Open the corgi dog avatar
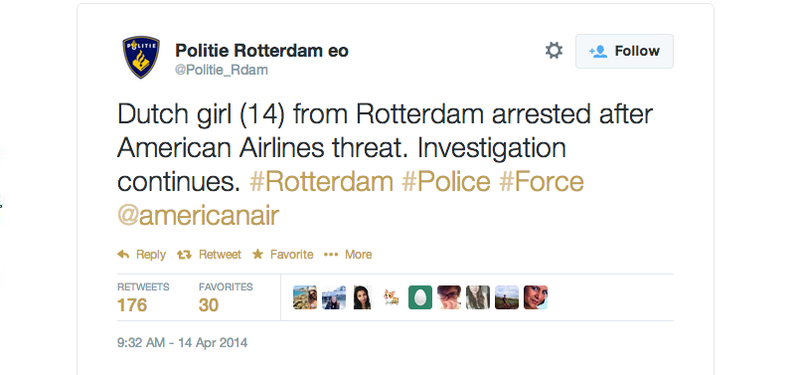 [x=391, y=297]
